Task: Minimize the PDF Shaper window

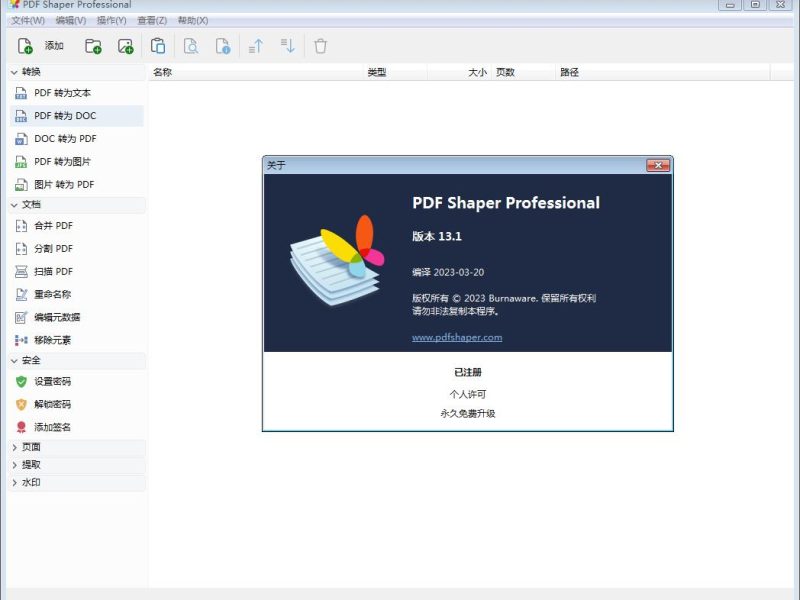Action: click(x=730, y=5)
